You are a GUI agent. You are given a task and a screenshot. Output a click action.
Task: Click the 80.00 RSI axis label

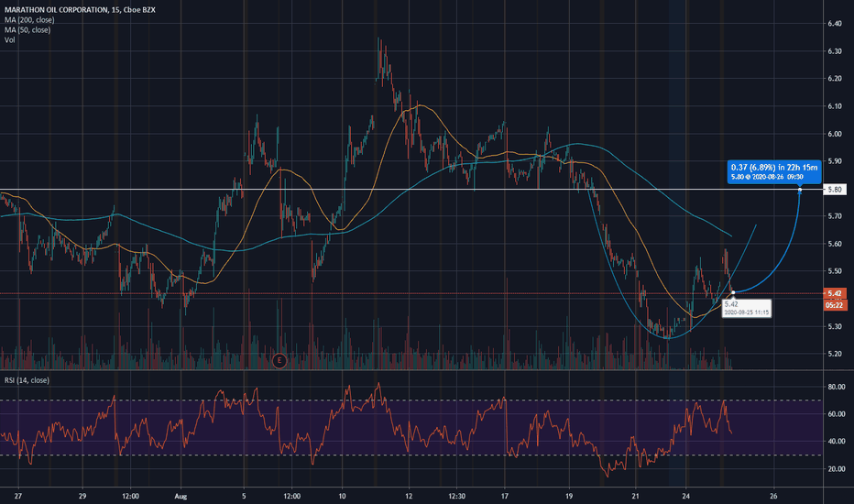(x=836, y=387)
